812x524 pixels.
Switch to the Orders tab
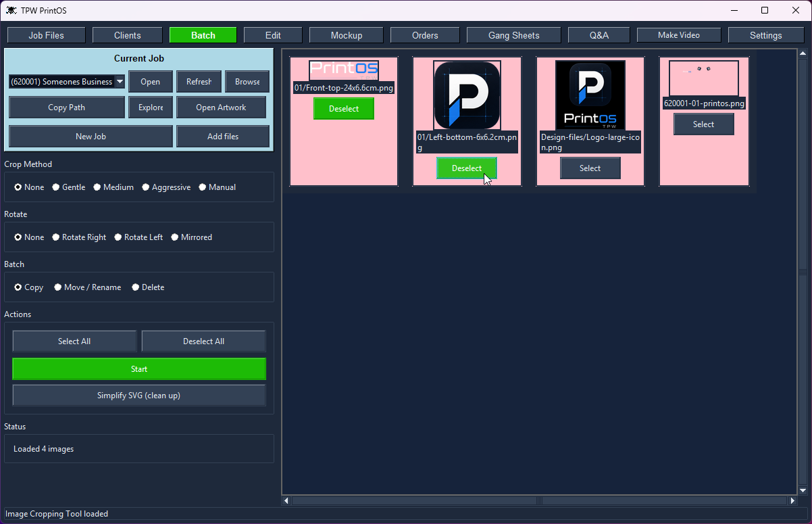[x=425, y=35]
